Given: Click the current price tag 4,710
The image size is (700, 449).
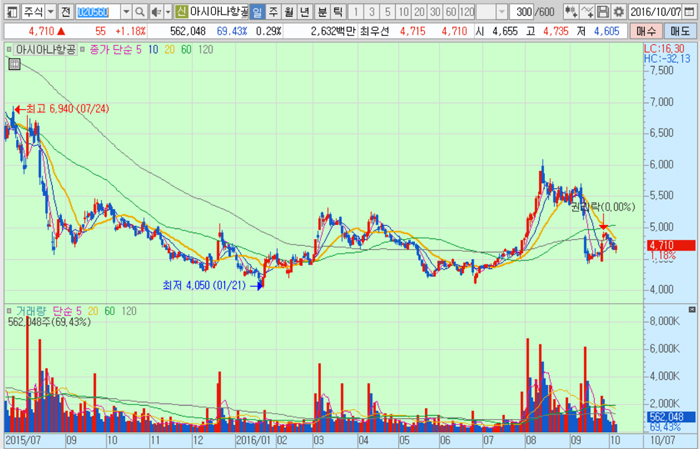Looking at the screenshot, I should click(x=671, y=245).
